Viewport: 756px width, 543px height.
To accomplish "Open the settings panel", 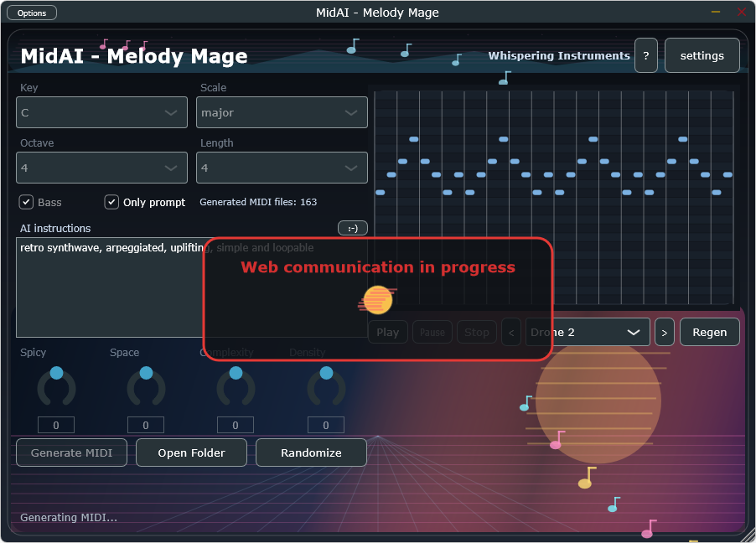I will [702, 55].
